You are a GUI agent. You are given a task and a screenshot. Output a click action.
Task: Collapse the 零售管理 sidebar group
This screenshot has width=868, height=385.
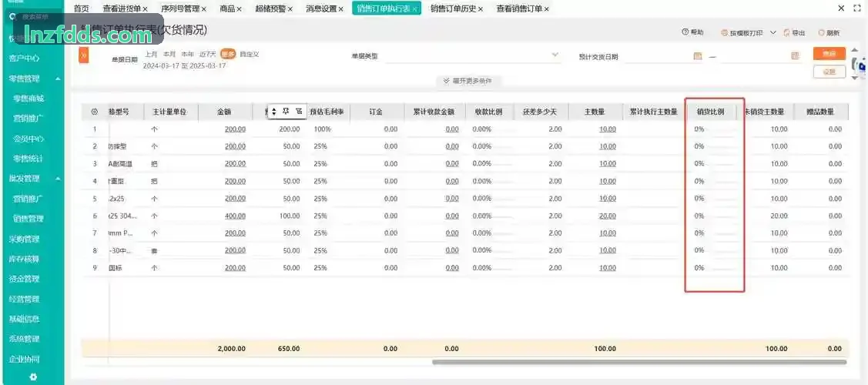click(x=58, y=79)
